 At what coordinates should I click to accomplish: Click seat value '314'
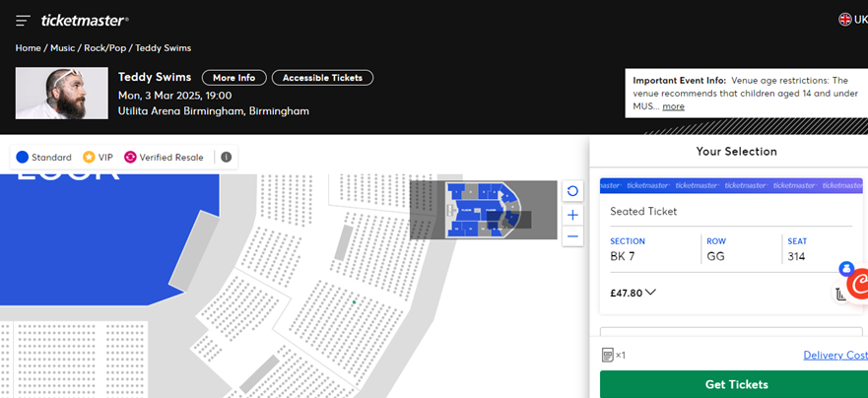[796, 256]
